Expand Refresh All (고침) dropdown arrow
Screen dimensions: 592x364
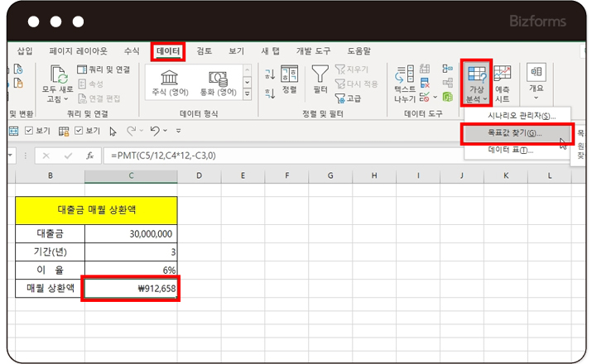pos(66,98)
